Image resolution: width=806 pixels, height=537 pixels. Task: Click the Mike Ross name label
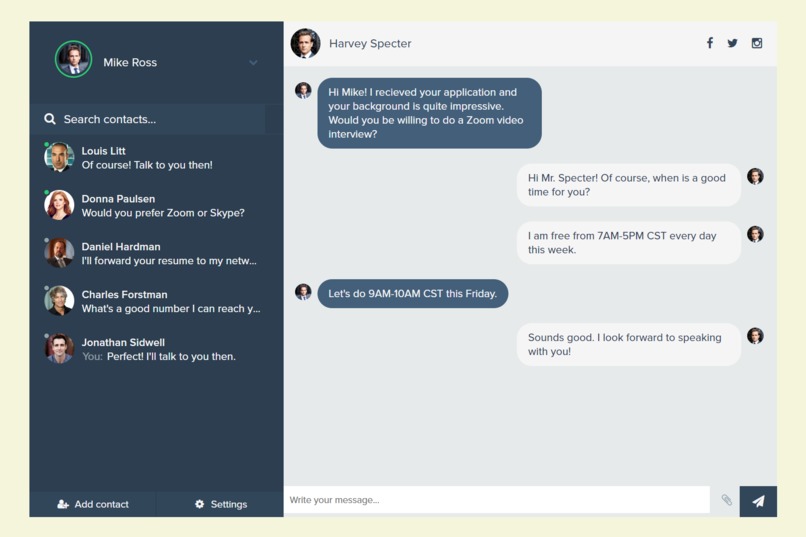130,63
